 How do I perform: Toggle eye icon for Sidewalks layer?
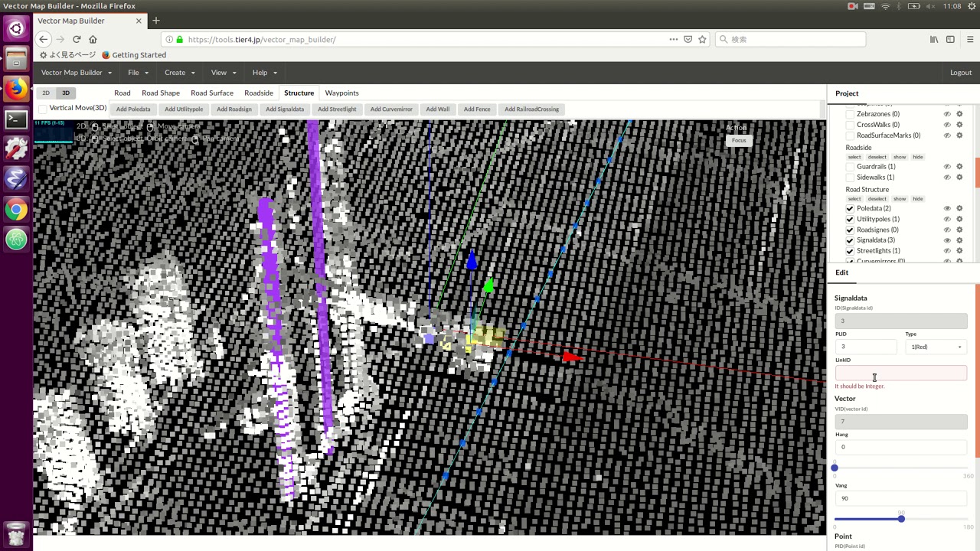(947, 178)
